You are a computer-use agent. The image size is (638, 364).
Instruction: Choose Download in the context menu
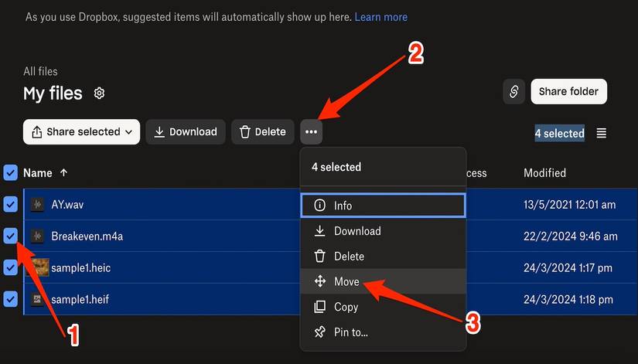(x=383, y=231)
